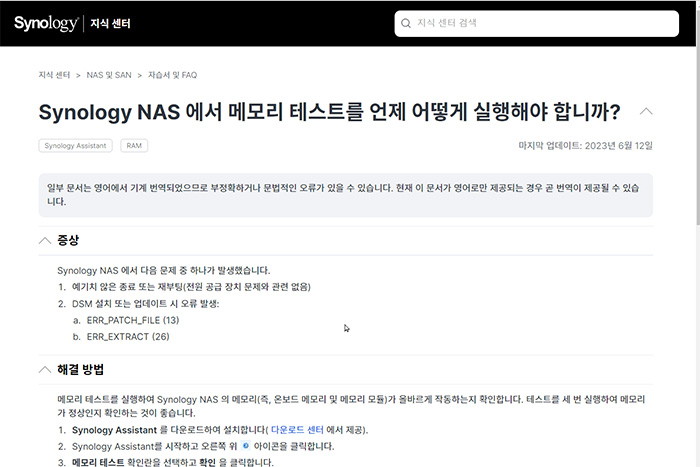Click the machine translation notice box

[346, 195]
